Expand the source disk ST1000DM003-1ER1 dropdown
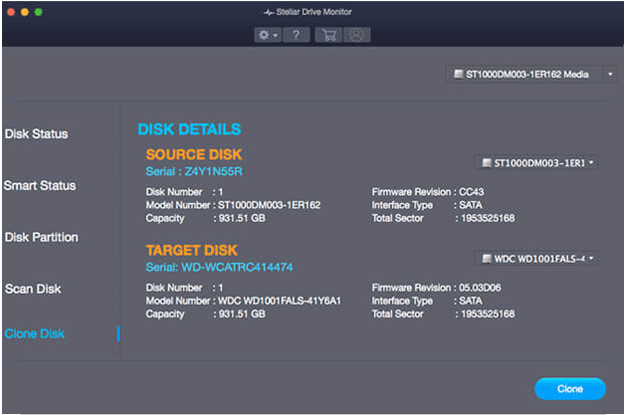Image resolution: width=625 pixels, height=415 pixels. click(x=537, y=163)
